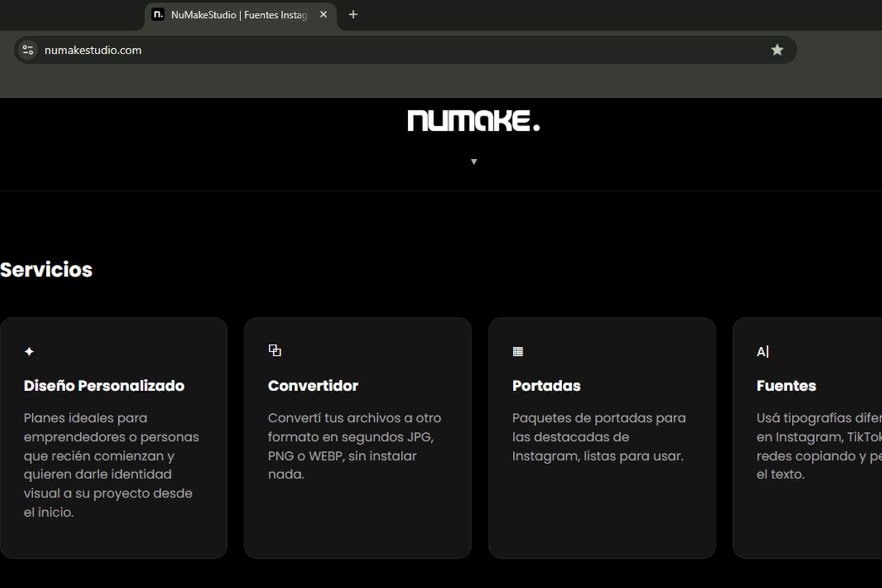Select the sparkle icon on Diseño Personalizado card
This screenshot has height=588, width=882.
coord(29,351)
